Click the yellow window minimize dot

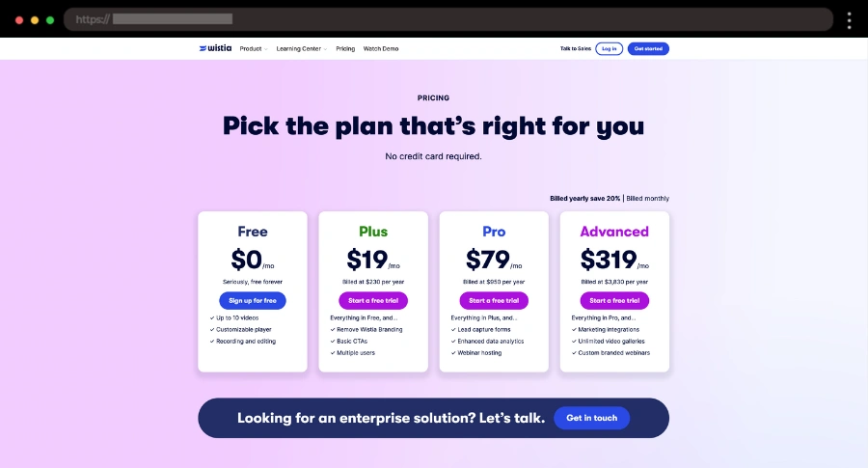click(34, 19)
